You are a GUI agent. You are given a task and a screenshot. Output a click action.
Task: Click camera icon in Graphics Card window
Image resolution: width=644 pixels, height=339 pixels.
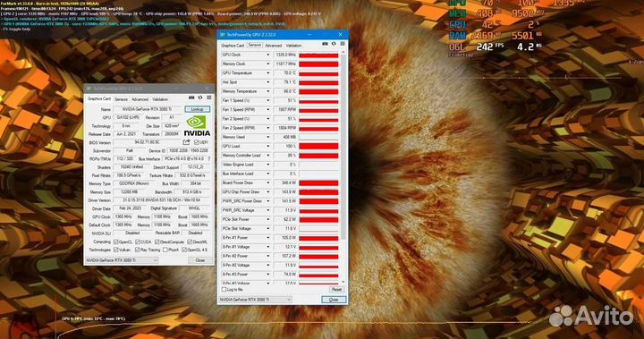[x=191, y=97]
